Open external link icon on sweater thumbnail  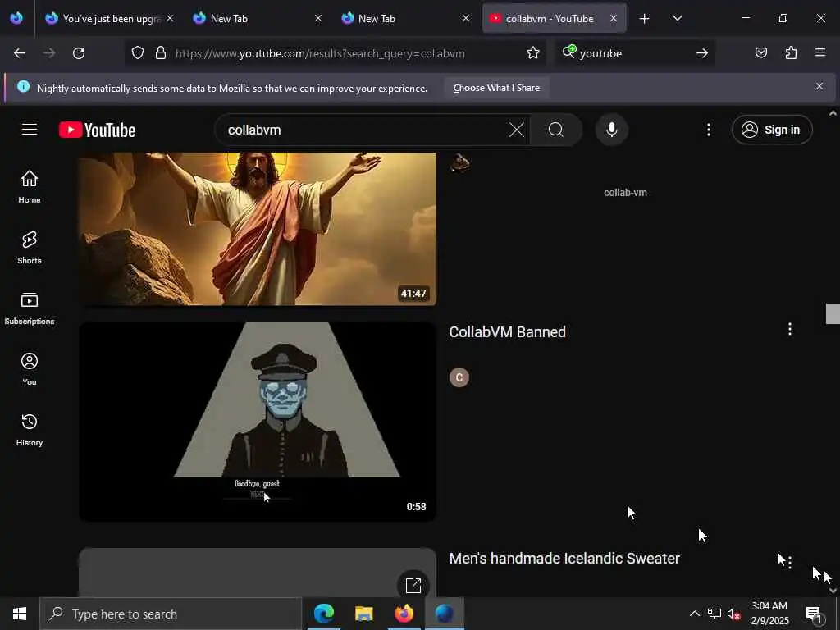coord(413,585)
